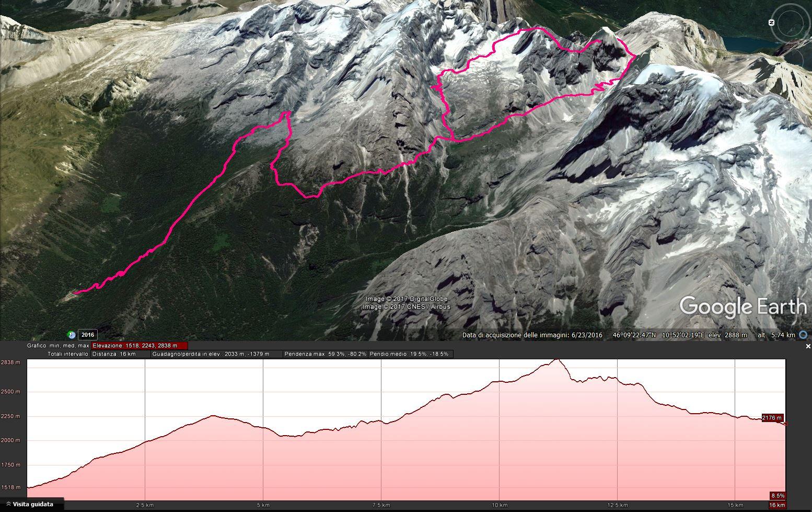Image resolution: width=812 pixels, height=512 pixels.
Task: Click the 2016 imagery date button
Action: click(87, 335)
